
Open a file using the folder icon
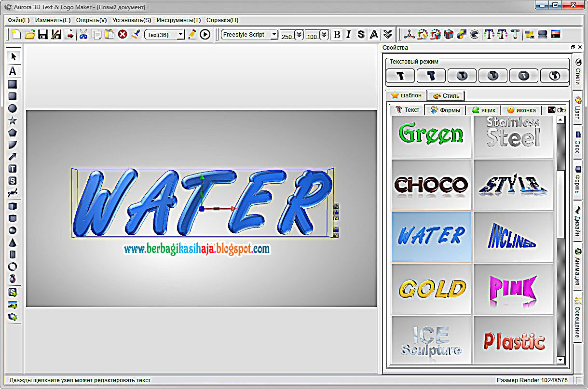[30, 34]
